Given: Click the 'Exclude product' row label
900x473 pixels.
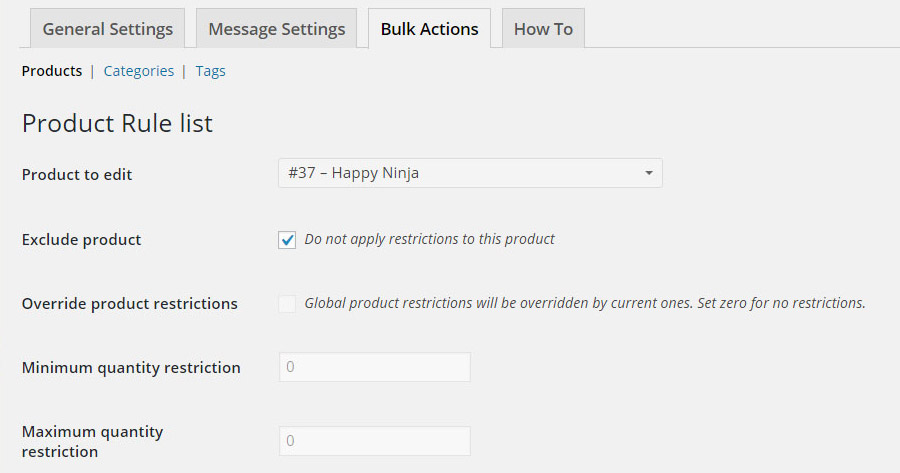Looking at the screenshot, I should pos(81,240).
